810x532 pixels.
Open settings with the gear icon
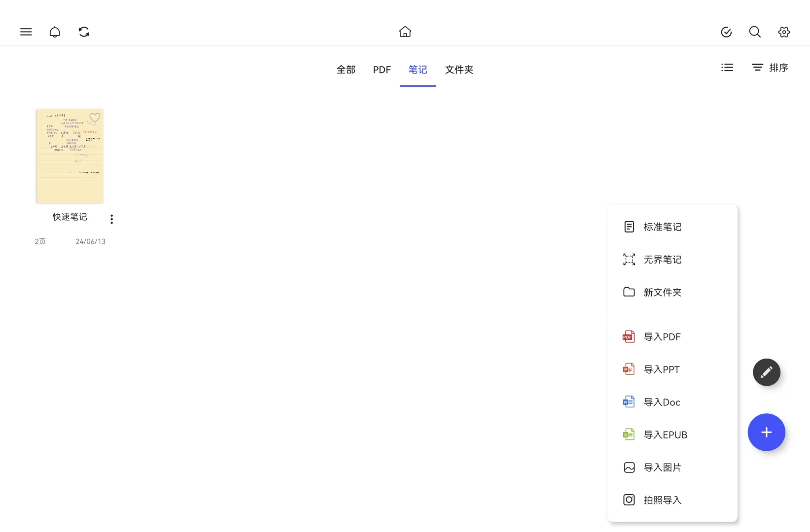pos(784,32)
